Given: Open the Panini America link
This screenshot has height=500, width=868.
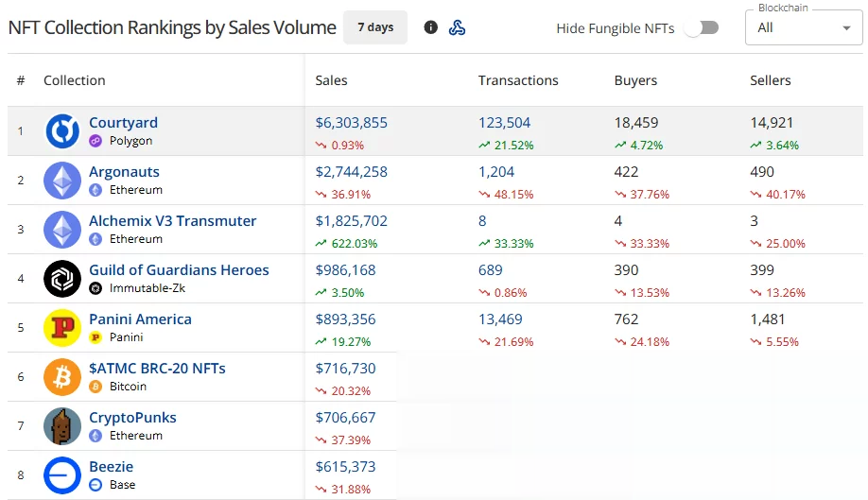Looking at the screenshot, I should tap(140, 319).
